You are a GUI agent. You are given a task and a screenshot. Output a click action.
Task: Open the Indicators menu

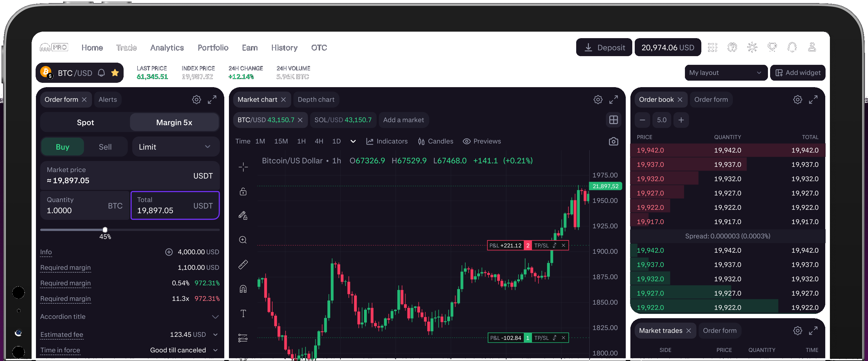click(387, 141)
